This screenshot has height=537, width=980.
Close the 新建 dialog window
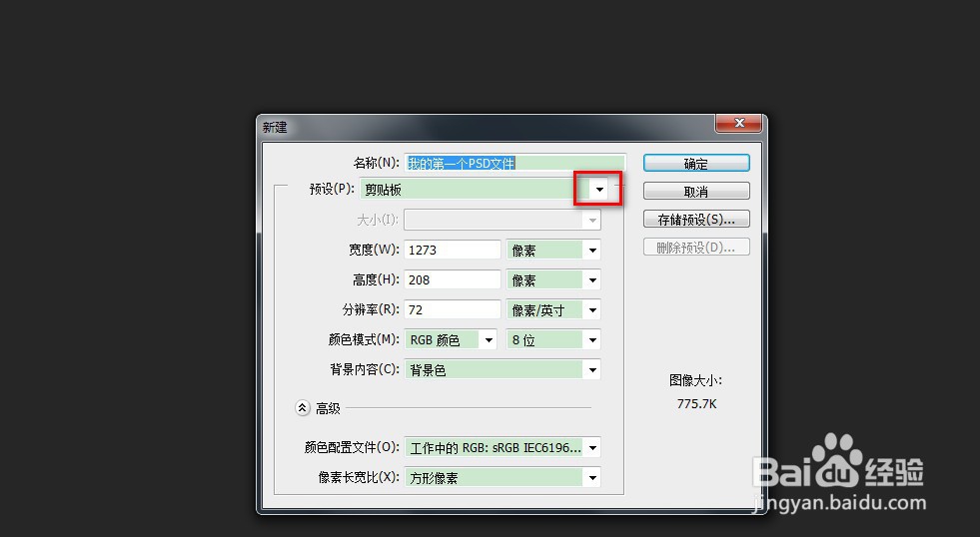739,123
